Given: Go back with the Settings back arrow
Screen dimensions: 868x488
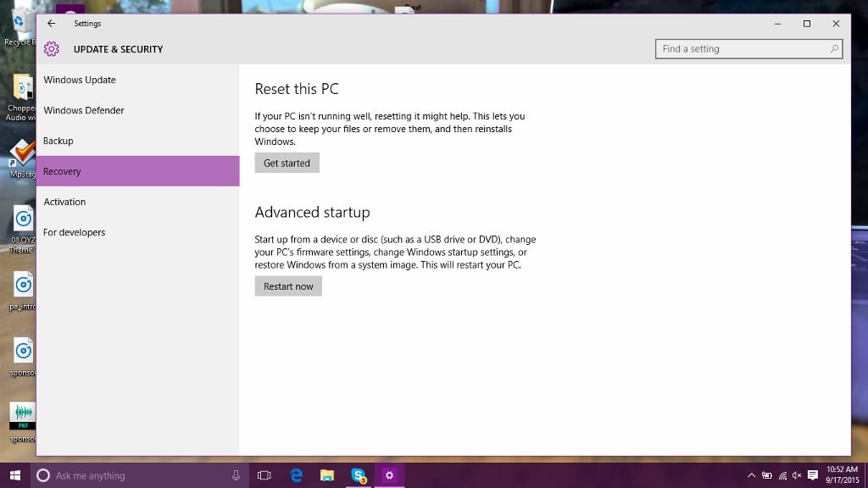Looking at the screenshot, I should coord(52,23).
